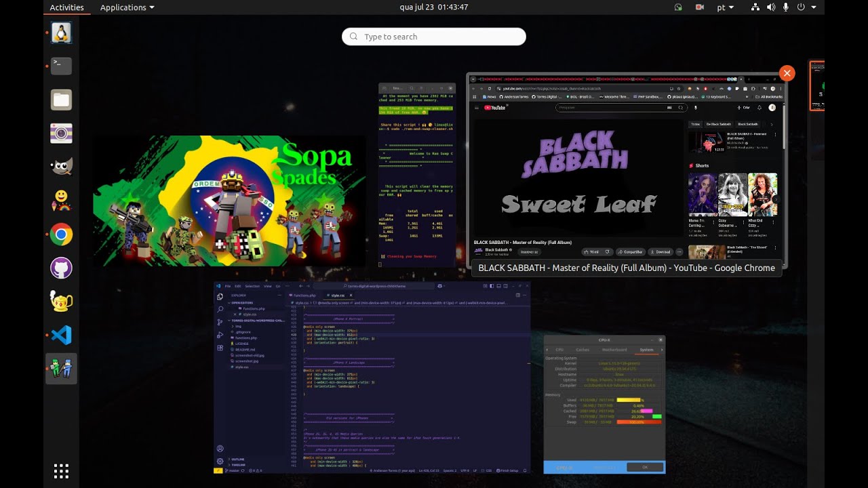Click the clock date in top bar
Image resolution: width=868 pixels, height=488 pixels.
[x=434, y=7]
